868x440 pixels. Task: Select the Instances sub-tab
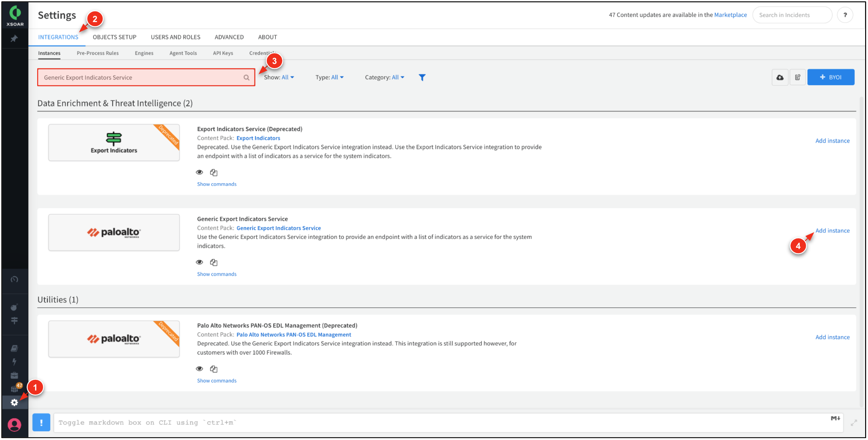[49, 53]
